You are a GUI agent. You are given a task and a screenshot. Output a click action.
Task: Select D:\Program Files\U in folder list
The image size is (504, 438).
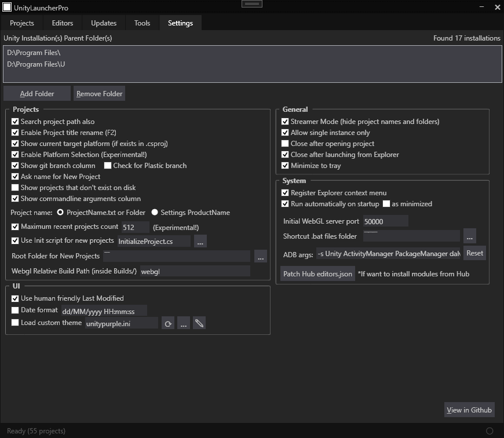[x=36, y=64]
